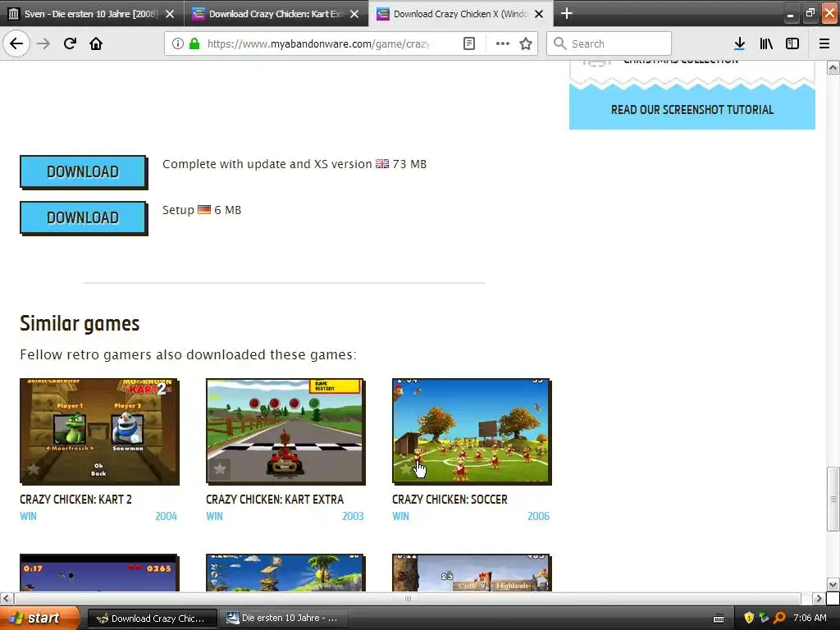
Task: Click WIN platform link under Kart 2
Action: [x=29, y=517]
